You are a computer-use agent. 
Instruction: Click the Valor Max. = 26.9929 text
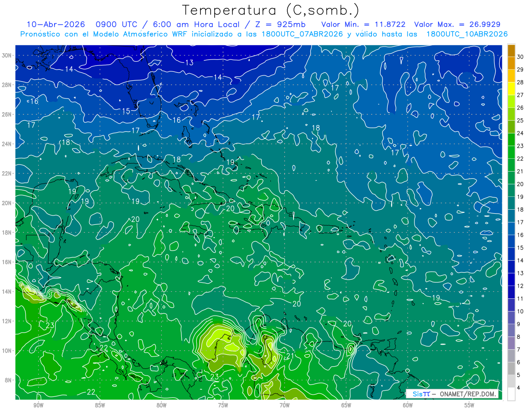tap(457, 24)
